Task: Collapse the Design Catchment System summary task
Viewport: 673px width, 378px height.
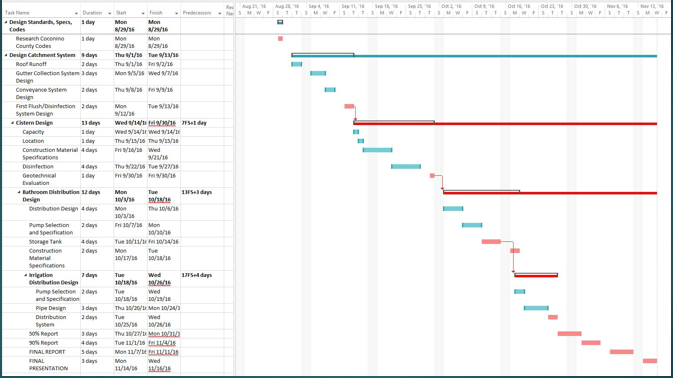Action: [6, 55]
